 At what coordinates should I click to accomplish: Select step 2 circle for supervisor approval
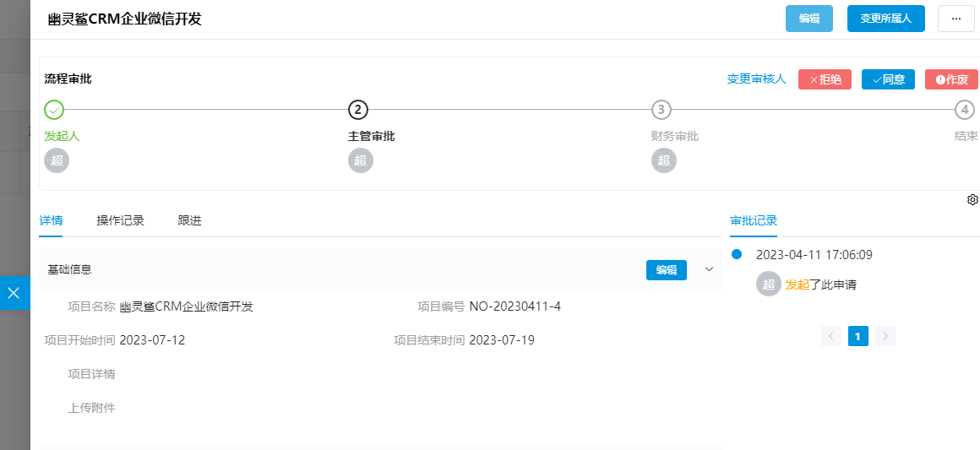[x=358, y=110]
